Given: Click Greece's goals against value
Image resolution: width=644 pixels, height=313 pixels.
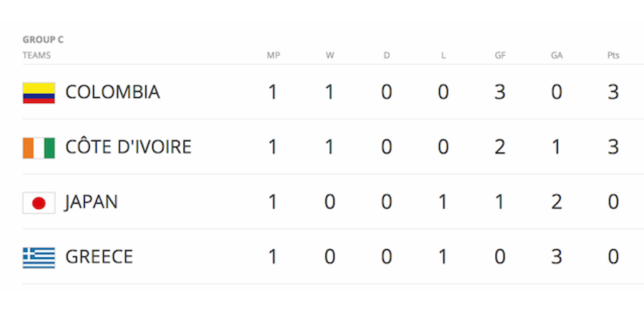Looking at the screenshot, I should click(x=557, y=257).
